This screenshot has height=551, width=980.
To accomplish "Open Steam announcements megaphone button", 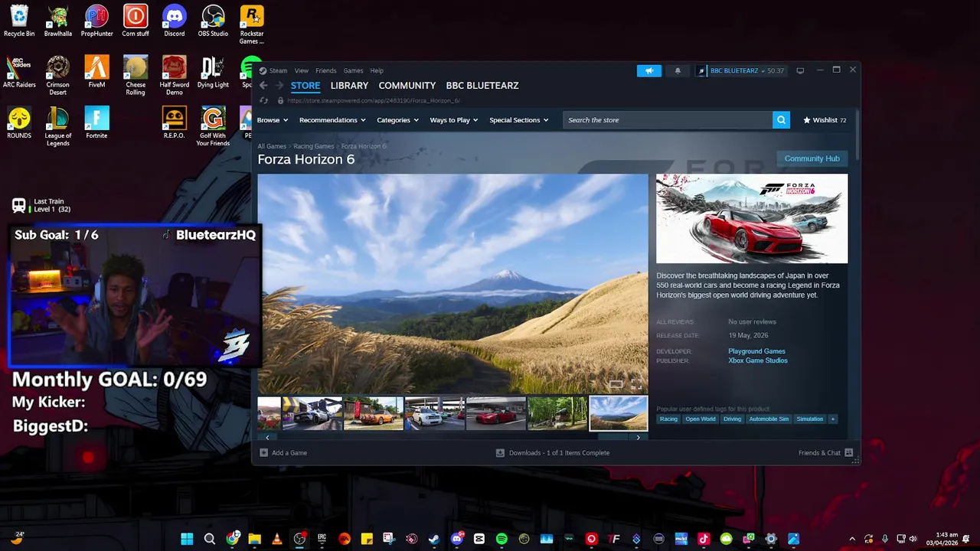I will [648, 70].
